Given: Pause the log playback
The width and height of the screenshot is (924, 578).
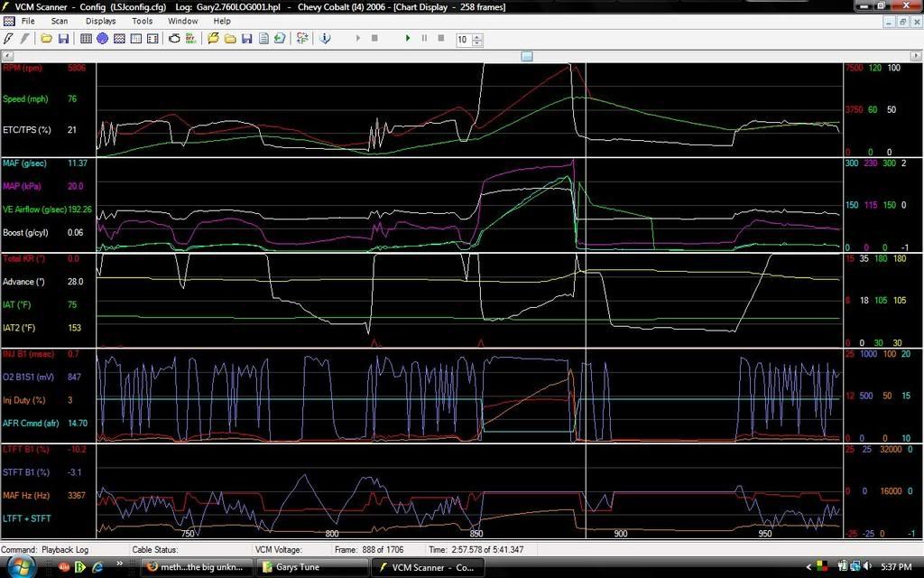Looking at the screenshot, I should pyautogui.click(x=424, y=39).
